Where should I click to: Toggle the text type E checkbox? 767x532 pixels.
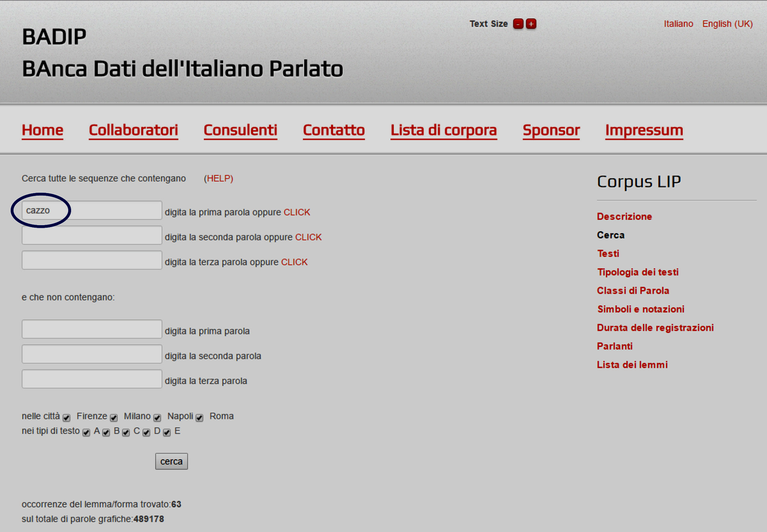pyautogui.click(x=167, y=432)
